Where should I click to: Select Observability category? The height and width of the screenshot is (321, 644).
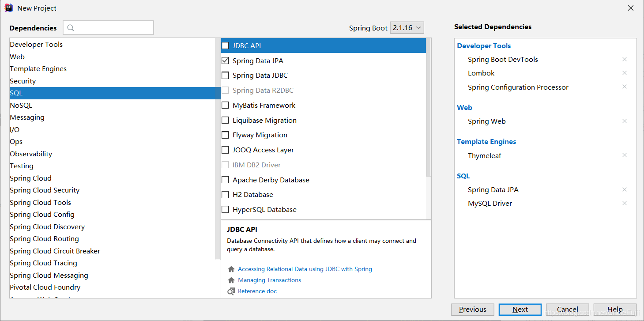point(112,154)
